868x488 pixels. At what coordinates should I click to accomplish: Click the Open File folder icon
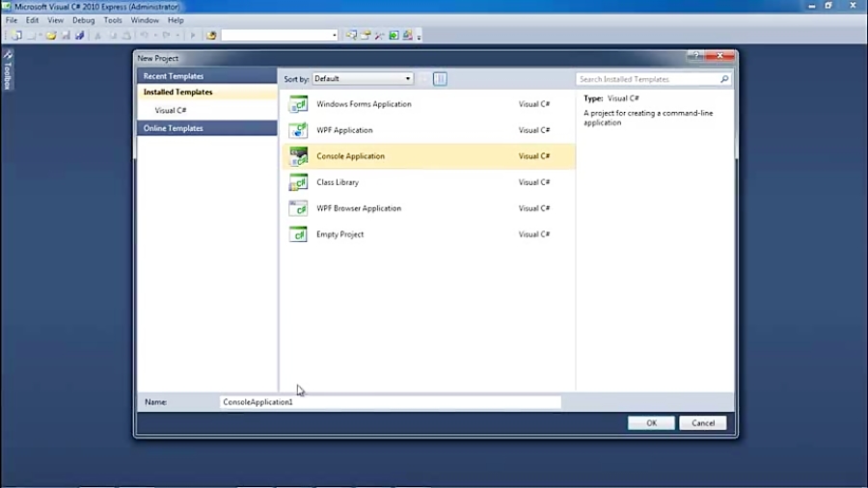tap(51, 36)
